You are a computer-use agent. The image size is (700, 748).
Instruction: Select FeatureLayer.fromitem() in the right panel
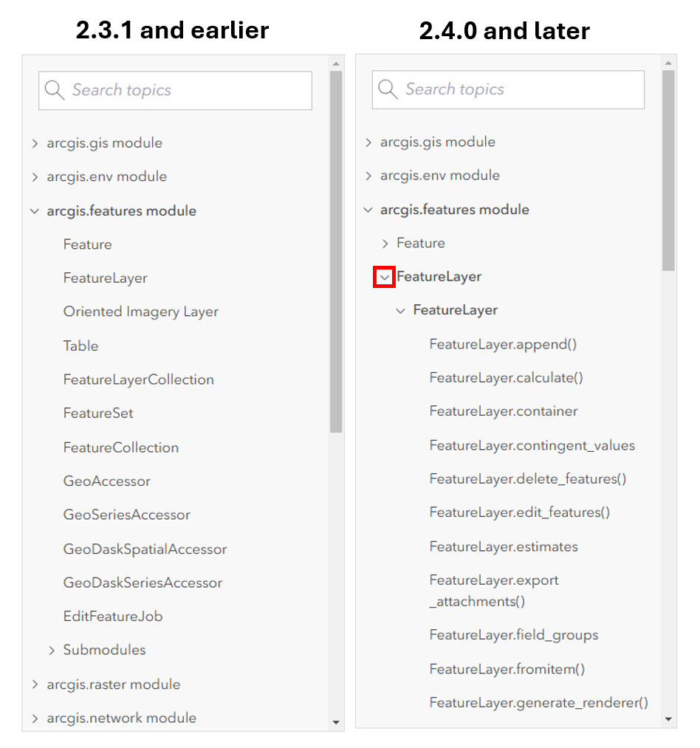[x=507, y=668]
